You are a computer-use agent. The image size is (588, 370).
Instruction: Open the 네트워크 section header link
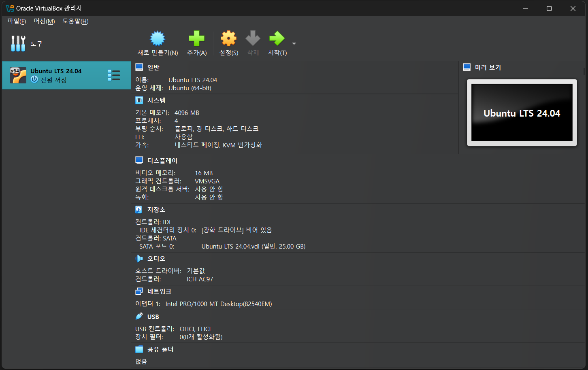pos(160,291)
